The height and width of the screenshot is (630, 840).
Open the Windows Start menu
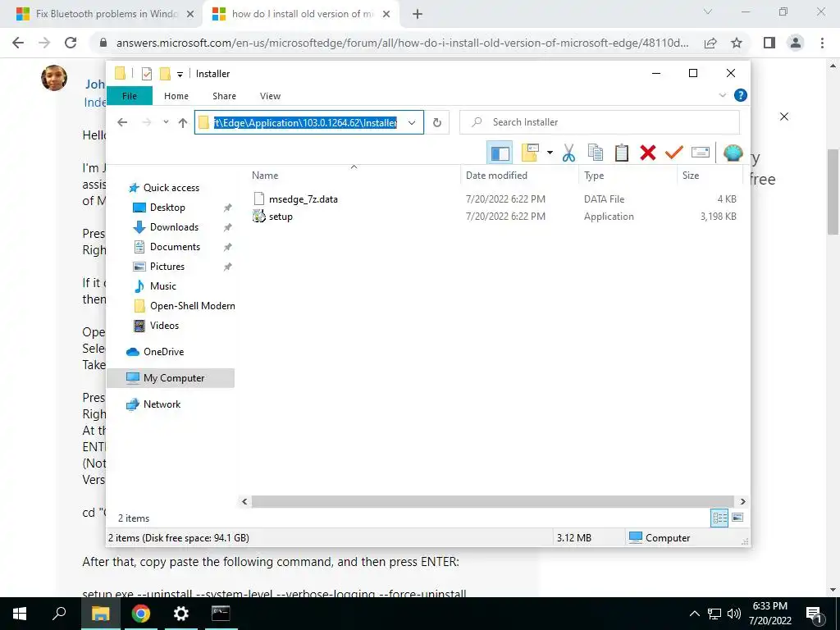pos(20,614)
